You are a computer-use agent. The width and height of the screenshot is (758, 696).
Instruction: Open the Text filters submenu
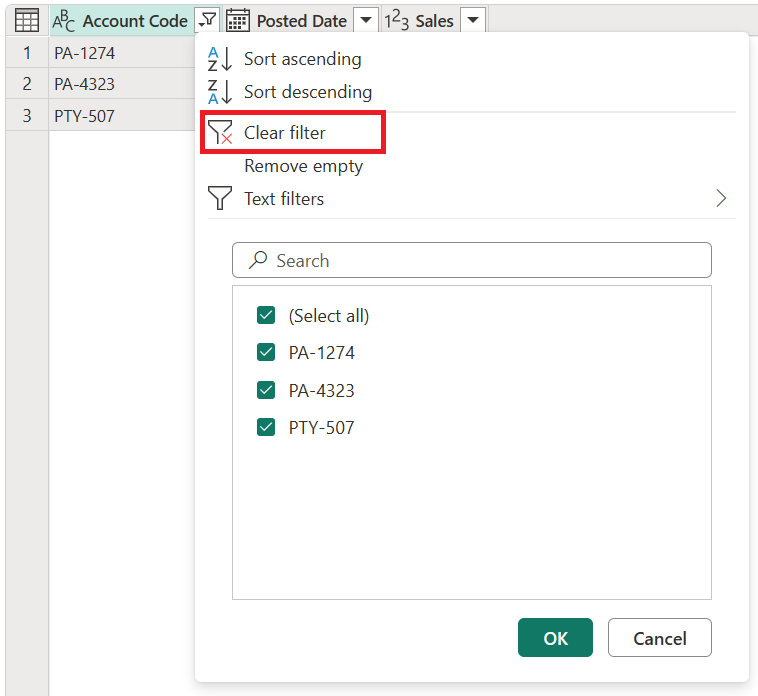tap(471, 199)
